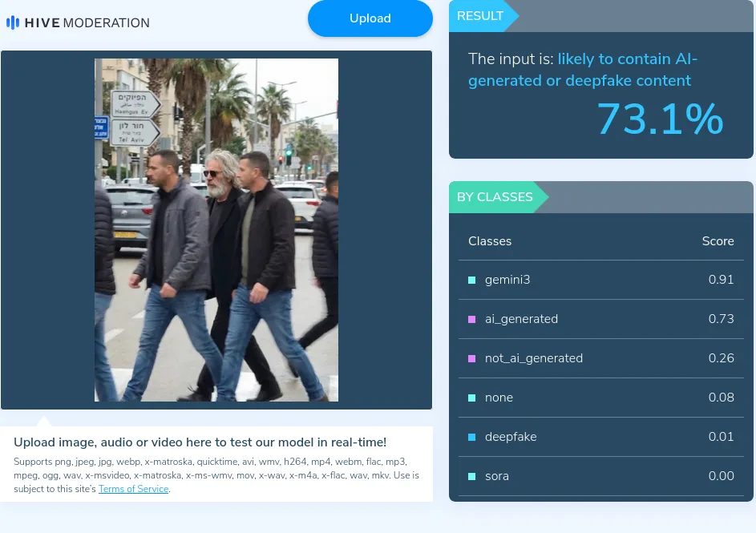Select the RESULT header tab
This screenshot has width=756, height=533.
(481, 16)
